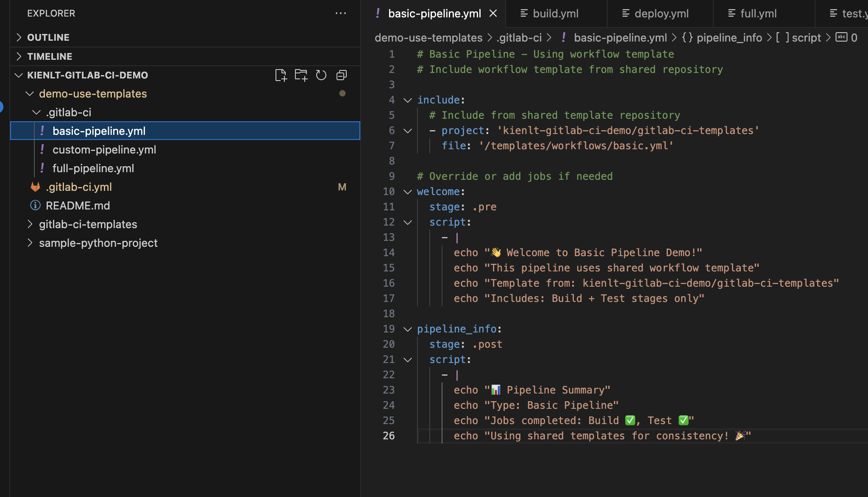Open the custom-pipeline.yml file

click(104, 149)
